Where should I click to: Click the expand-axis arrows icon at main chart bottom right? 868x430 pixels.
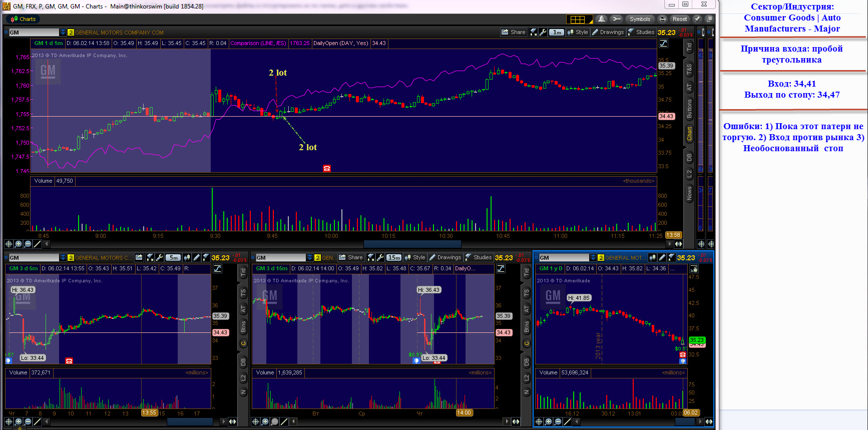tap(678, 244)
